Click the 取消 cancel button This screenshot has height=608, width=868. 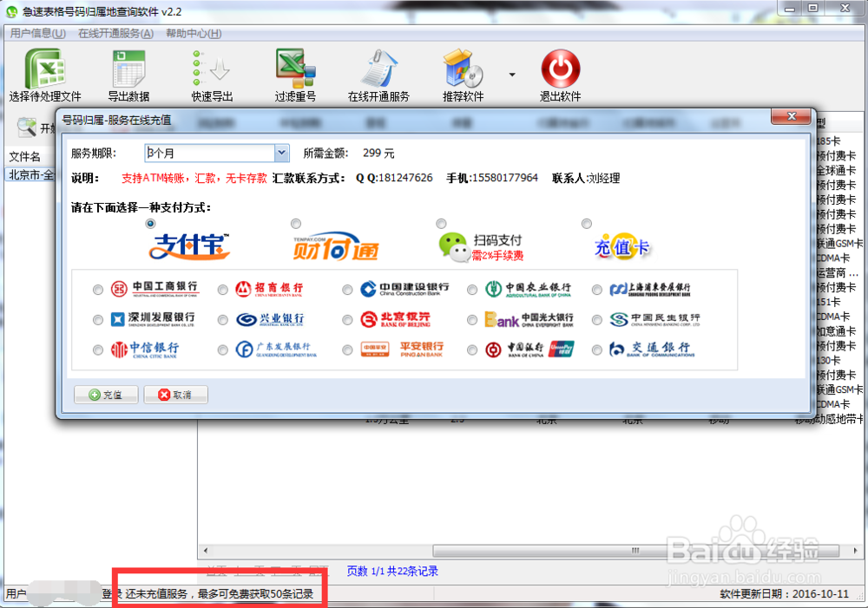pyautogui.click(x=175, y=395)
